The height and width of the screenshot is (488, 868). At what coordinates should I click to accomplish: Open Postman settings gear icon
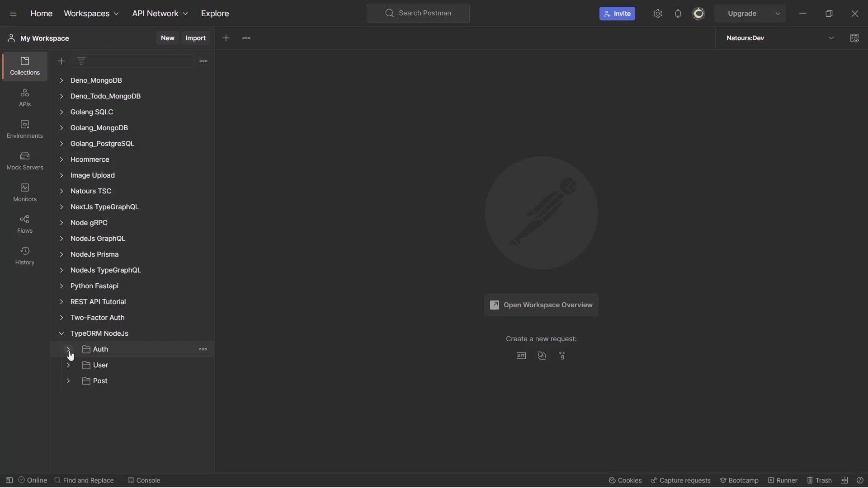(658, 14)
